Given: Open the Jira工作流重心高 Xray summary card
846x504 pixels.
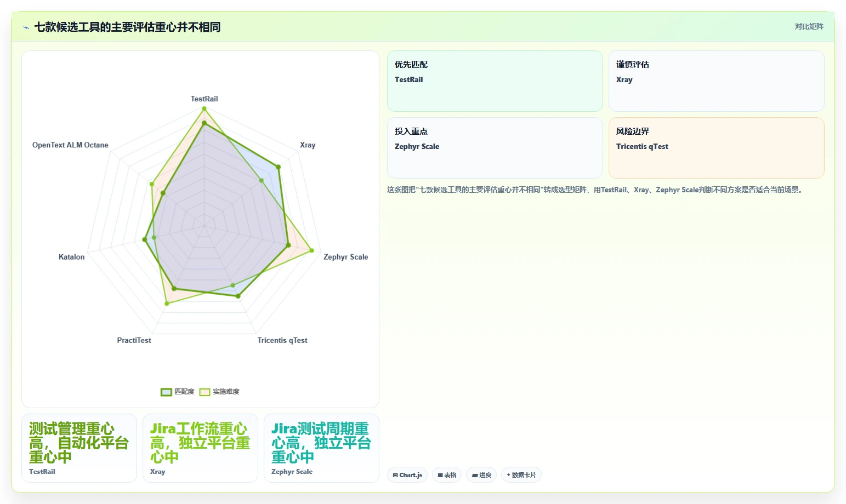Looking at the screenshot, I should (x=200, y=448).
